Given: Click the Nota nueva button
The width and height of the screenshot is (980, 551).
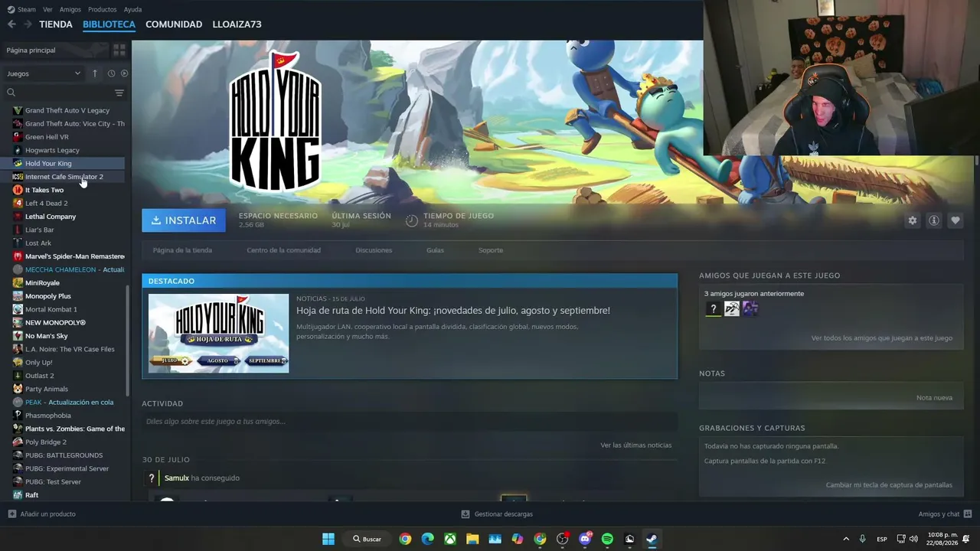Looking at the screenshot, I should (934, 398).
